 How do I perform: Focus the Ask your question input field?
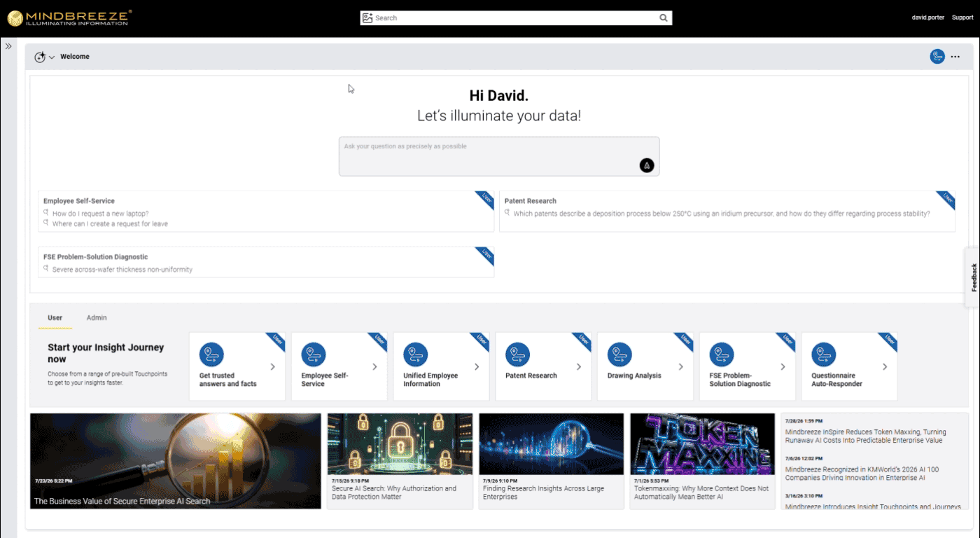pyautogui.click(x=499, y=156)
